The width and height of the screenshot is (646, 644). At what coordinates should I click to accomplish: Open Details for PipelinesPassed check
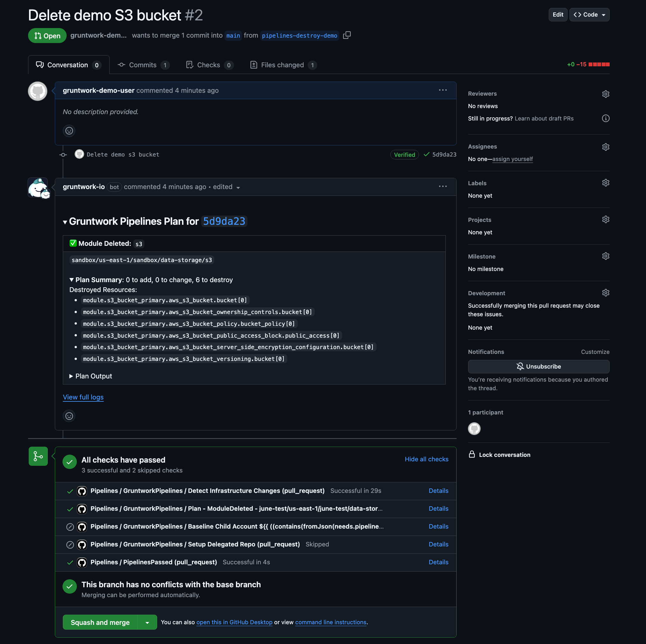click(x=438, y=562)
